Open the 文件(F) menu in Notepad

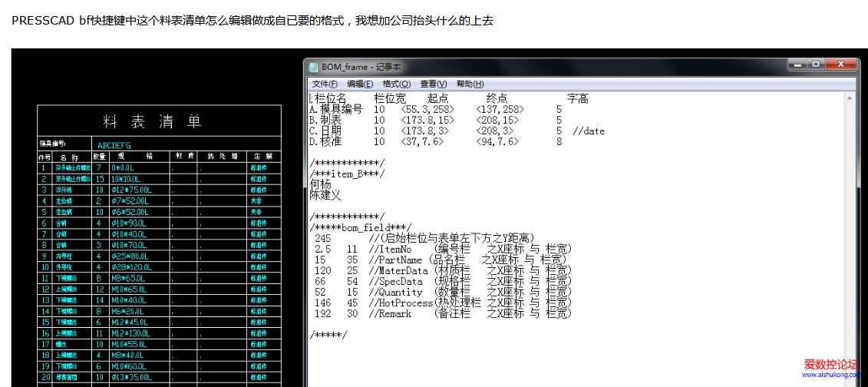(x=325, y=84)
